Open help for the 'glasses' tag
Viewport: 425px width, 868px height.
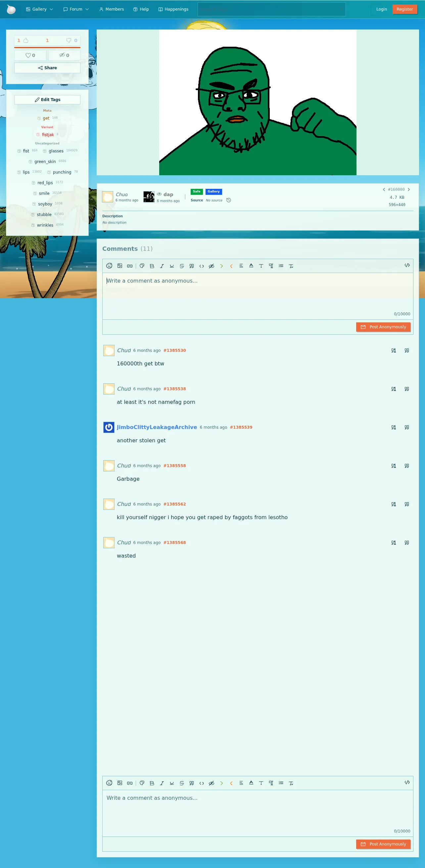point(45,151)
